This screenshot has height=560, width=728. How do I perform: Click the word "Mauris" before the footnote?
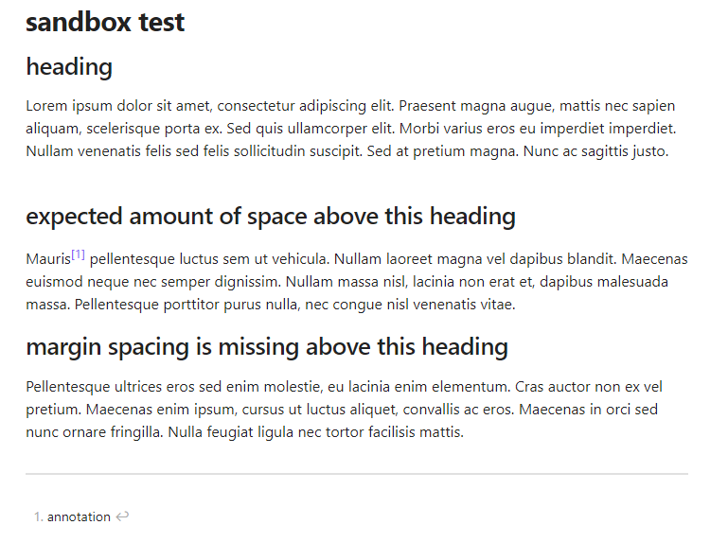[48, 259]
